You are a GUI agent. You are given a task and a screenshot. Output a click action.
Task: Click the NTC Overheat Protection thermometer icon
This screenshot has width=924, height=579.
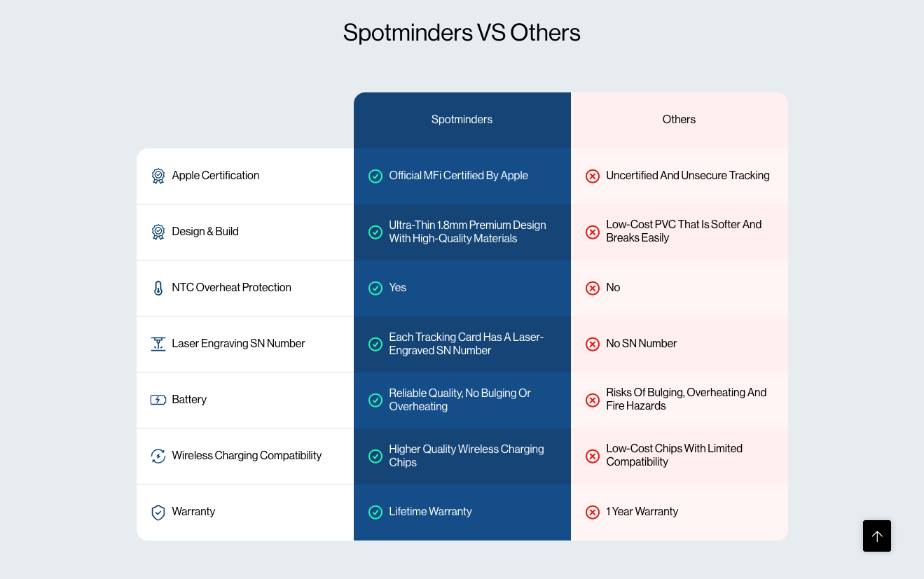(x=158, y=288)
